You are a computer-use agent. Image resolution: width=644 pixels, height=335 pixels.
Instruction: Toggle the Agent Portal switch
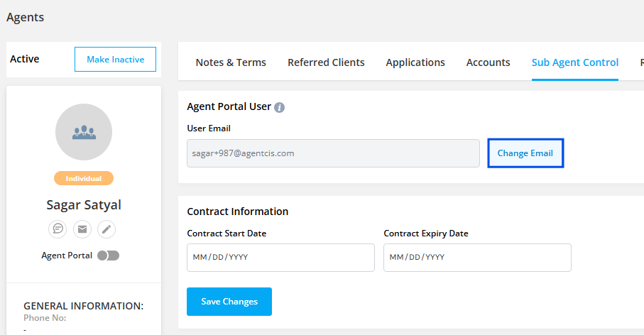click(109, 256)
